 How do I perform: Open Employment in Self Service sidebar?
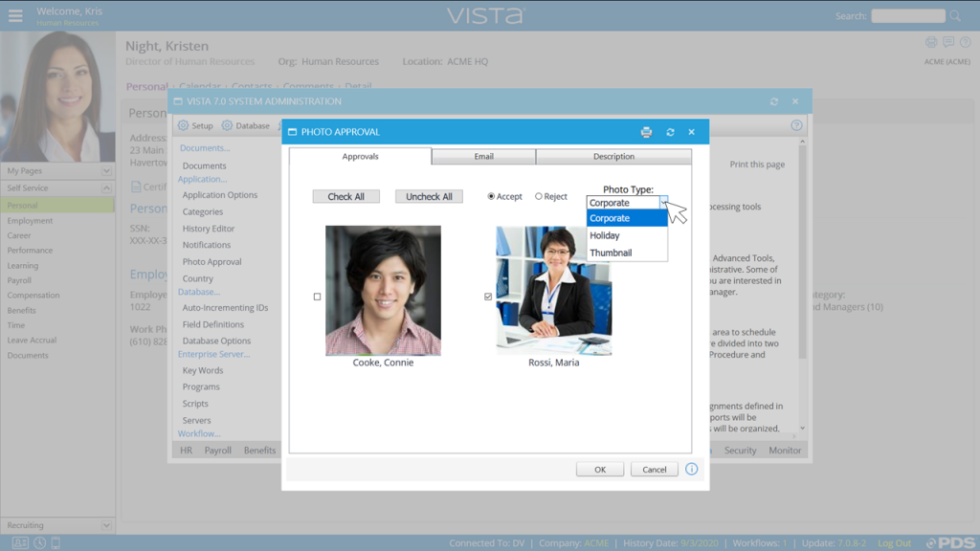click(30, 221)
